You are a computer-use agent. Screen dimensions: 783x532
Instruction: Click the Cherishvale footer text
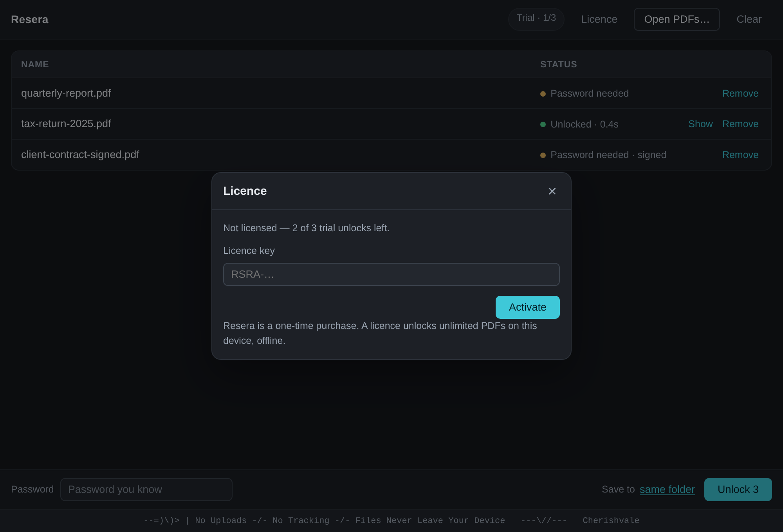click(611, 520)
